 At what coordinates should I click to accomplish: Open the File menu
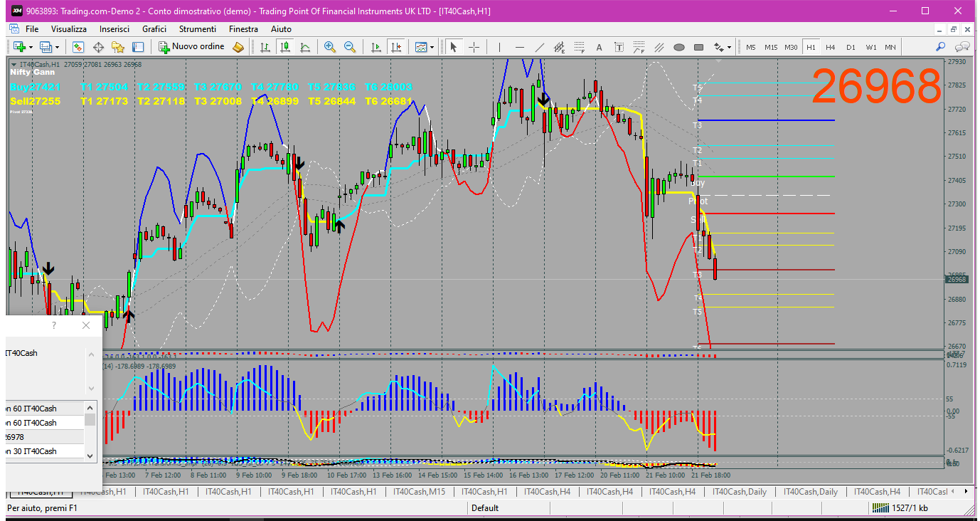32,29
